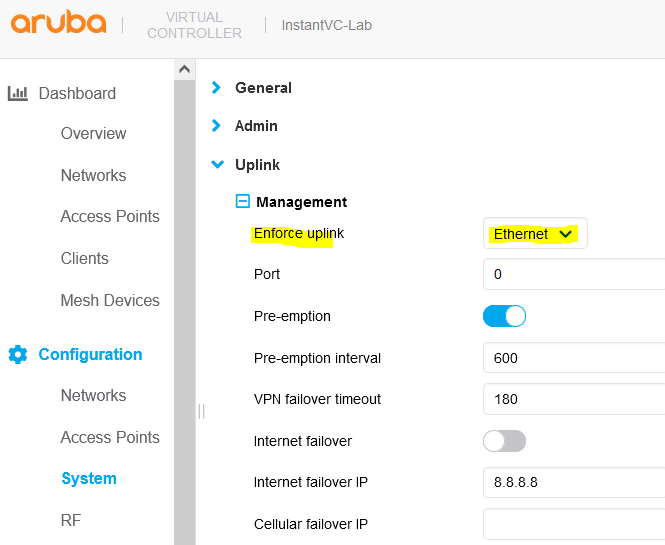665x545 pixels.
Task: Collapse the Management section minus icon
Action: (242, 202)
